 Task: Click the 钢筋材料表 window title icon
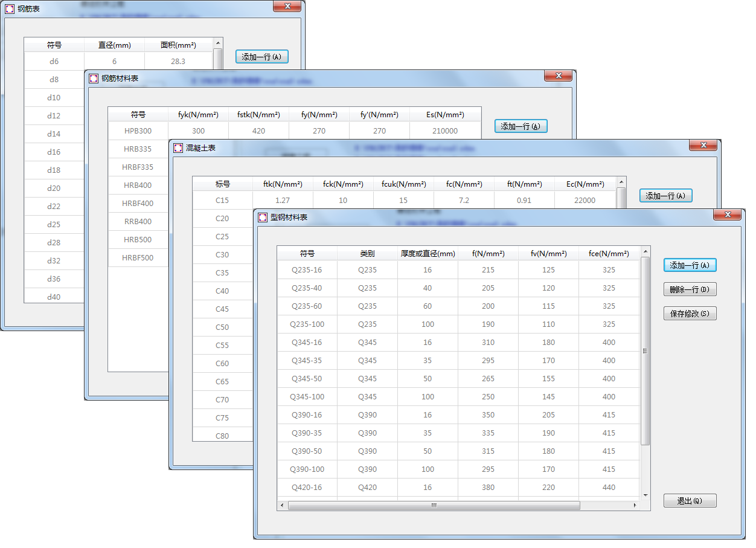[x=94, y=79]
